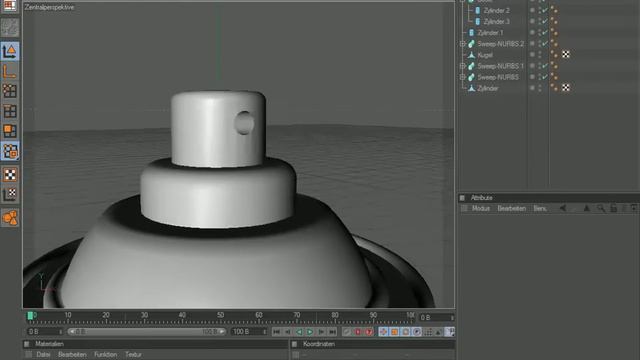Viewport: 640px width, 360px height.
Task: Select the texture axis tool icon
Action: [x=10, y=195]
